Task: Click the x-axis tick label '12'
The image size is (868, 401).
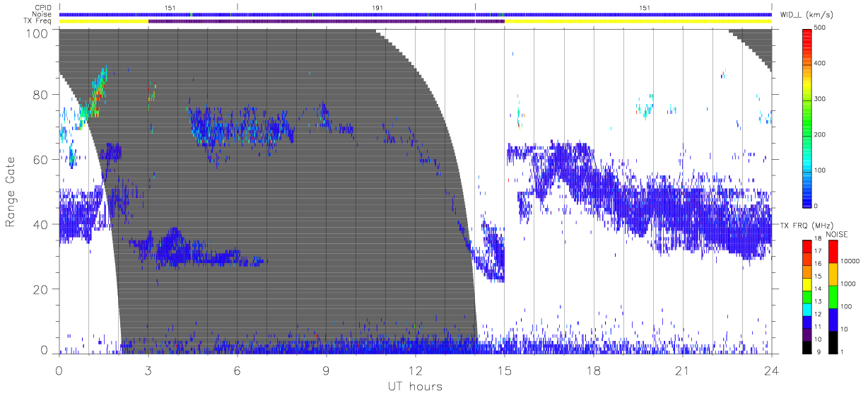Action: (416, 371)
